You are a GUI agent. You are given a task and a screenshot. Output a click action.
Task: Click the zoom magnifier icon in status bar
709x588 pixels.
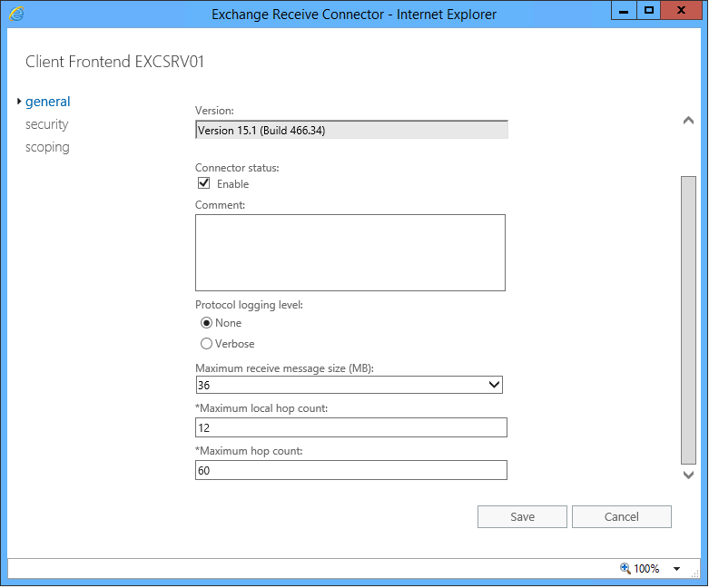coord(625,568)
